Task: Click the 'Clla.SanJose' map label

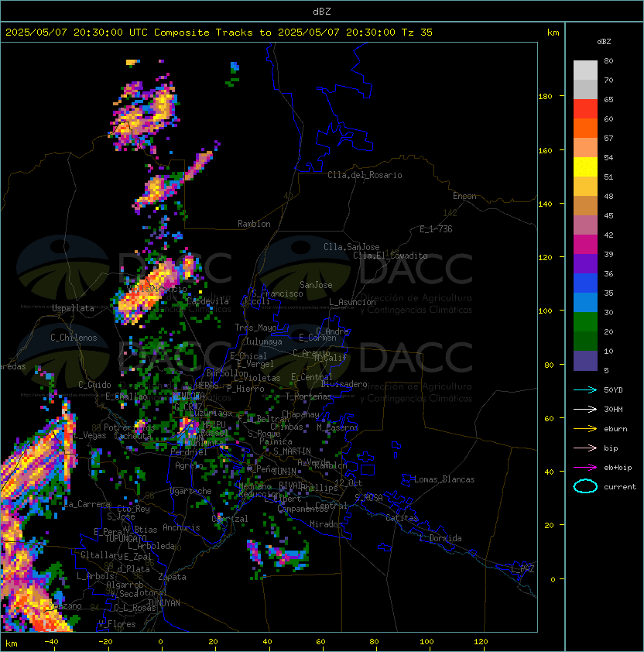Action: coord(351,247)
